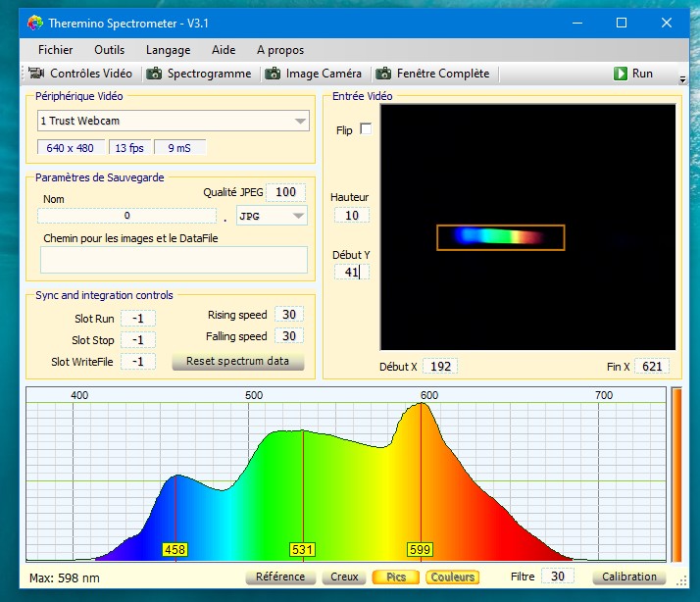Click the Chemin path input field
Screen dimensions: 700x602
174,260
